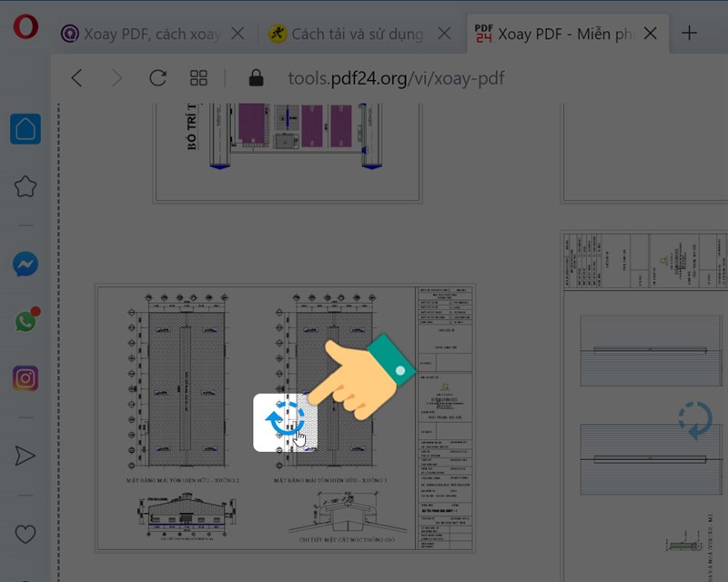The height and width of the screenshot is (582, 728).
Task: Open My Flow with the paper plane icon
Action: coord(25,456)
